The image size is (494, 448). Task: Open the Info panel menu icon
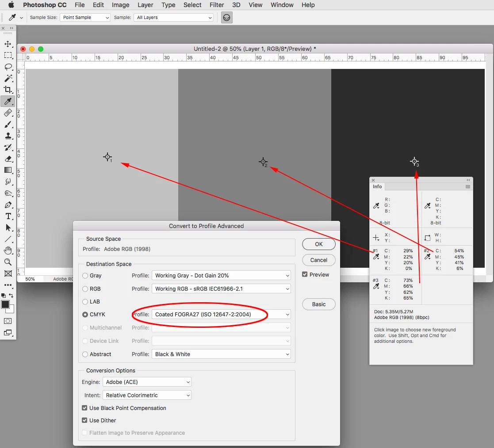(x=468, y=187)
